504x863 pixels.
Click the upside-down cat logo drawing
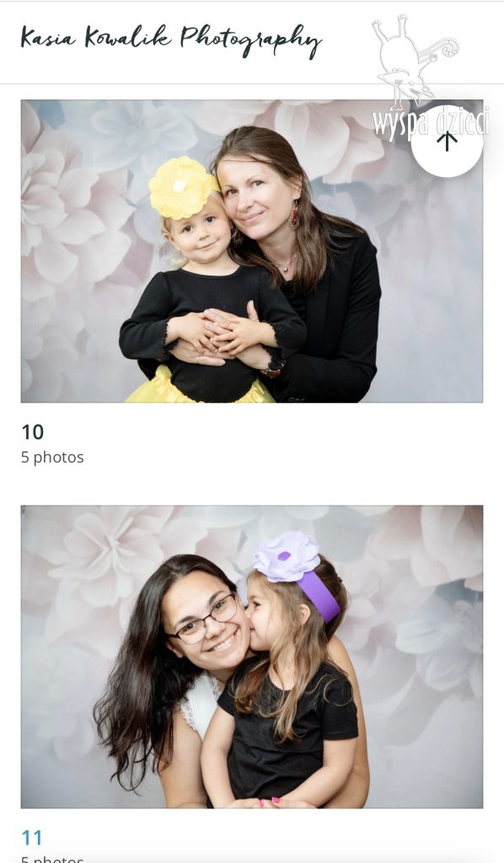[x=415, y=62]
